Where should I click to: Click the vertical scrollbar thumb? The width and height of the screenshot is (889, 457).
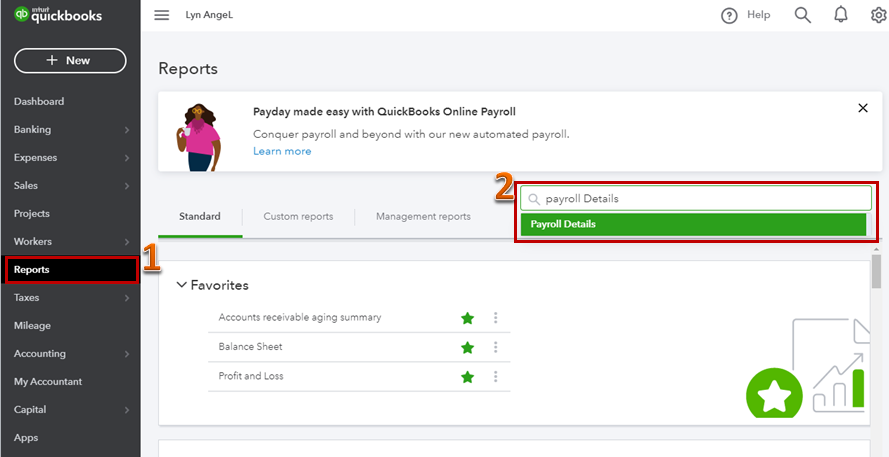tap(877, 273)
